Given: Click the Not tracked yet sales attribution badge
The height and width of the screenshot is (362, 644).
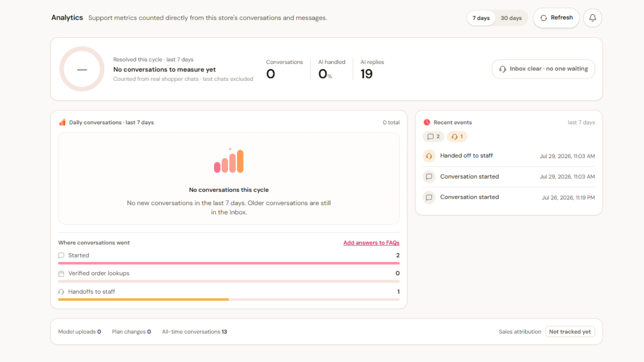Looking at the screenshot, I should point(570,332).
